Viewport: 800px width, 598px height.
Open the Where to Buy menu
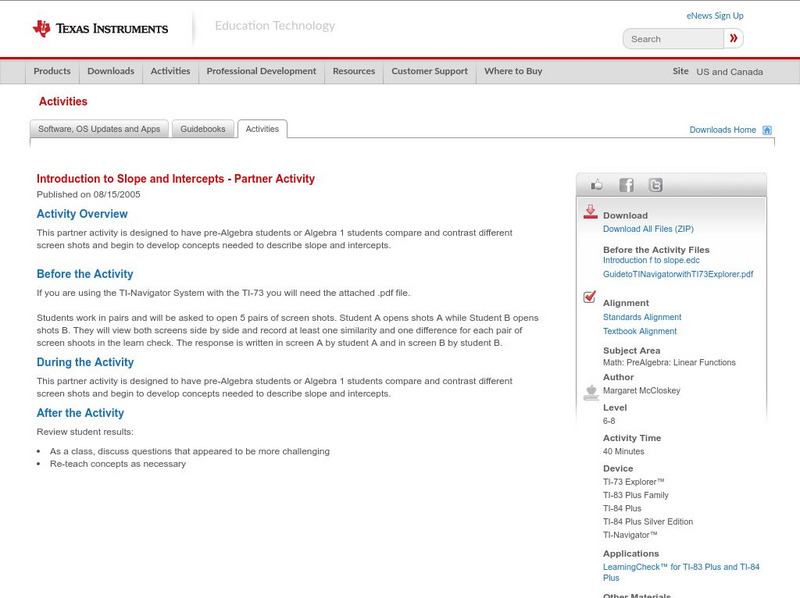[x=513, y=71]
